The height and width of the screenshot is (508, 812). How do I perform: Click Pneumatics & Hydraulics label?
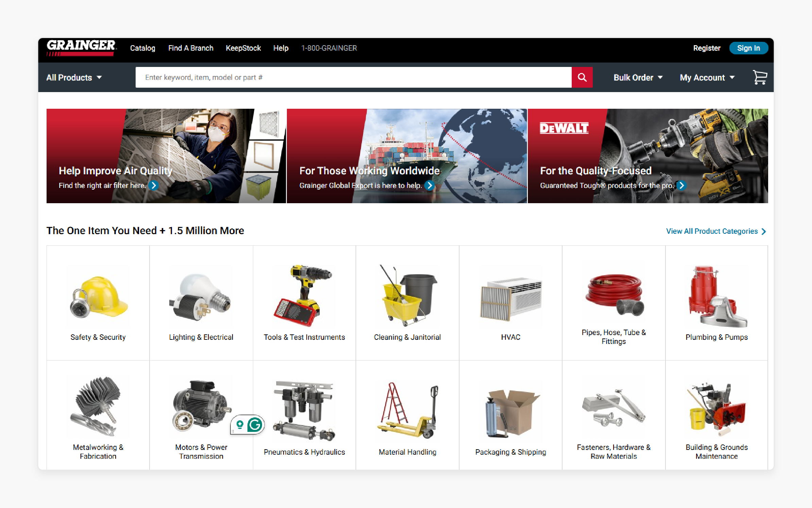click(x=304, y=452)
